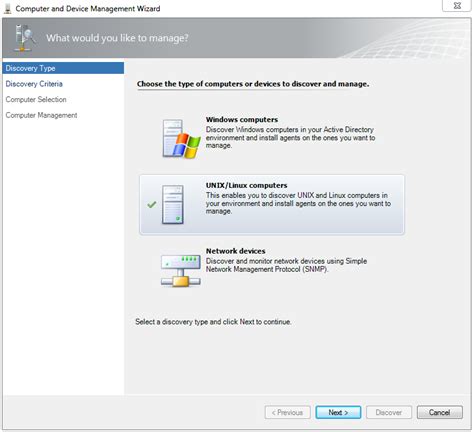Click the Discover button

pos(389,412)
